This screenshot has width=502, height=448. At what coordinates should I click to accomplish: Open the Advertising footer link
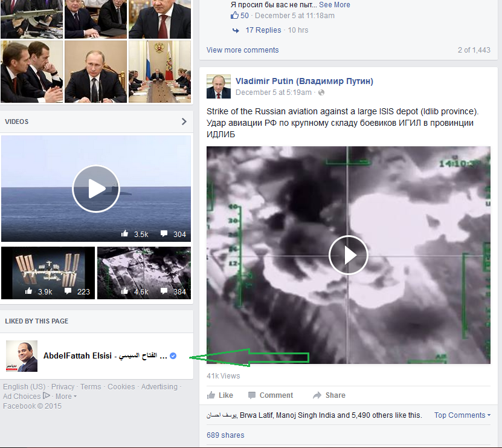tap(159, 387)
